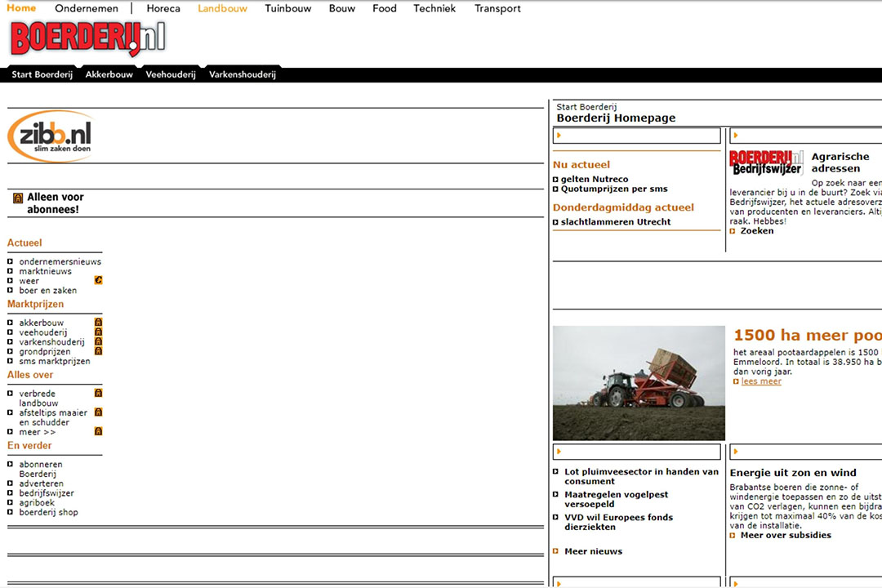This screenshot has width=882, height=588.
Task: Open boerderij shop link
Action: (48, 512)
